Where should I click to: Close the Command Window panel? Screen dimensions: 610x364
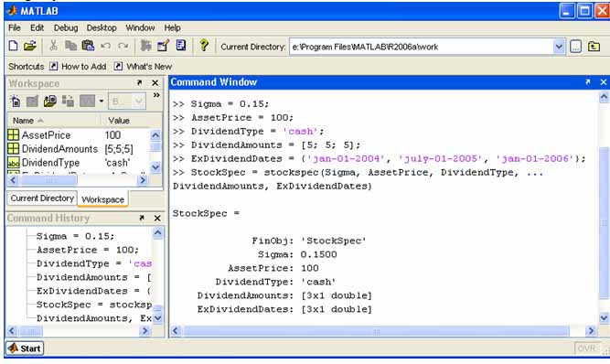point(604,82)
